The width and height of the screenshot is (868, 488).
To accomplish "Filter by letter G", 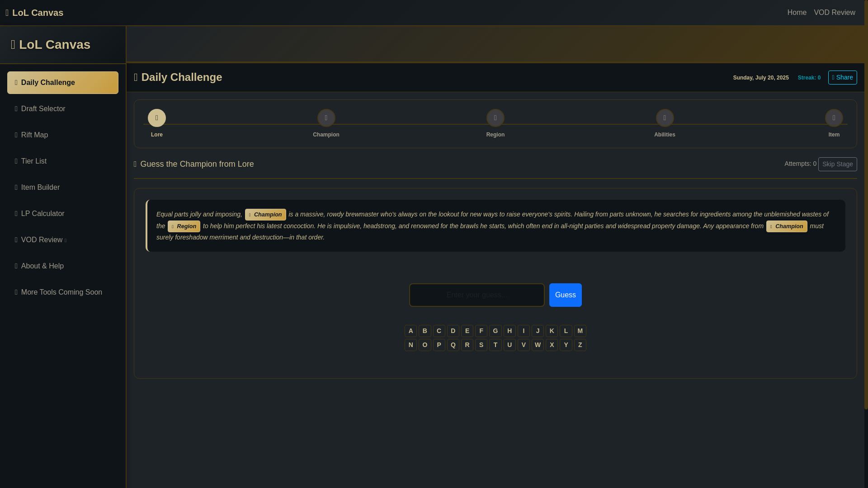I will click(495, 331).
